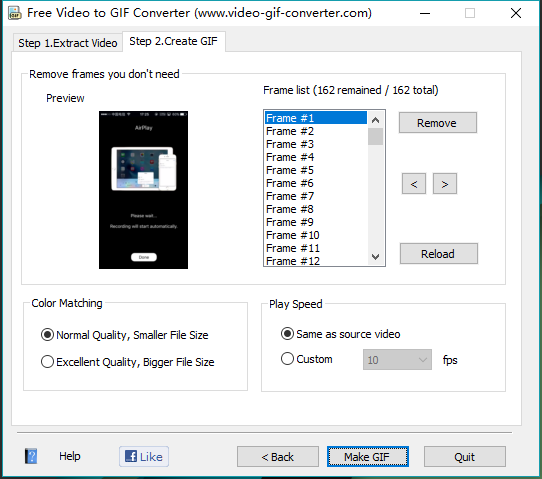Viewport: 542px width, 479px height.
Task: Click the blue Help question-mark icon
Action: click(x=31, y=456)
